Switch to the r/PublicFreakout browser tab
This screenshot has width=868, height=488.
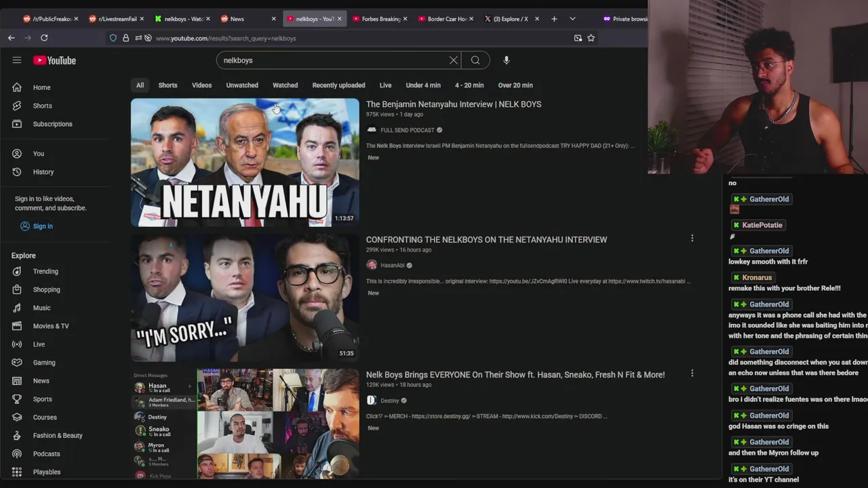(50, 19)
